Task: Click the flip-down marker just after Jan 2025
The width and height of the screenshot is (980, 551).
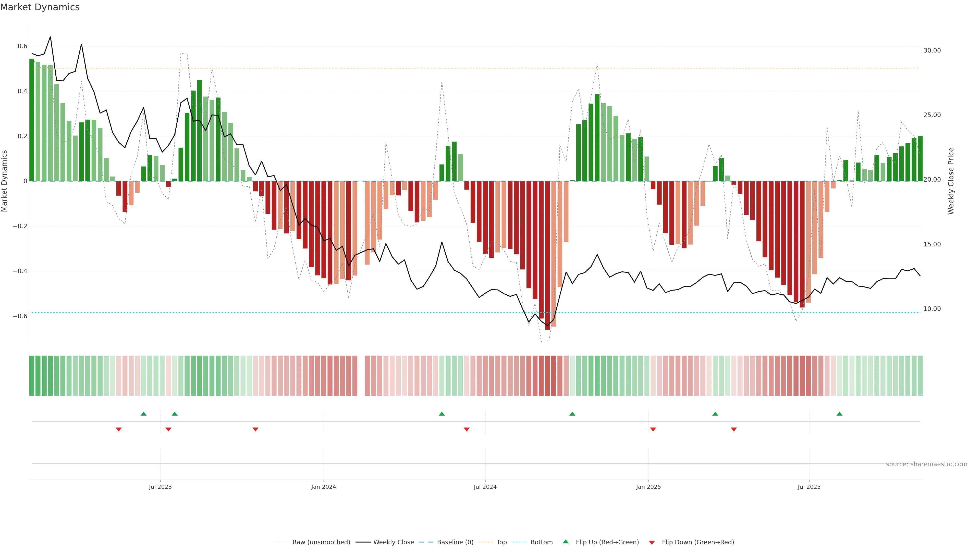Action: [x=653, y=429]
